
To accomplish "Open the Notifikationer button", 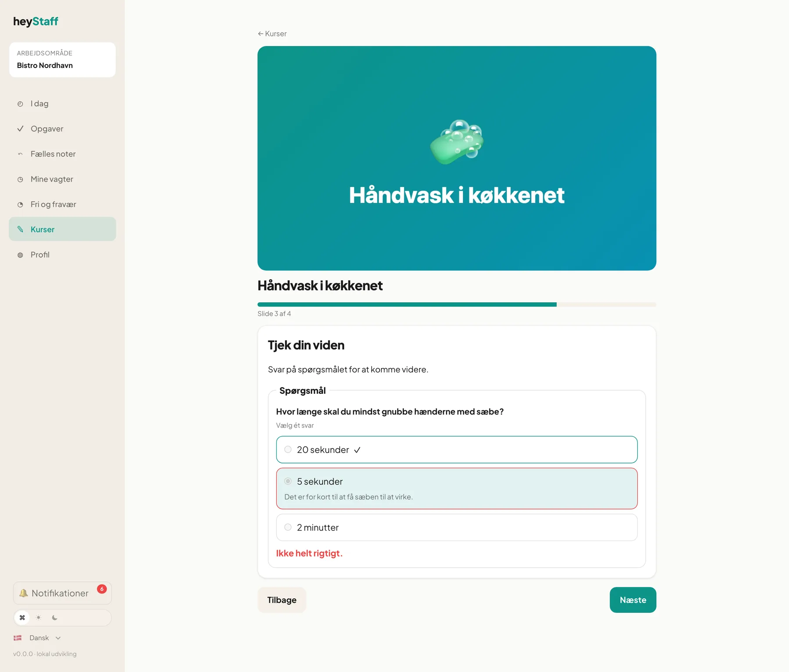I will [62, 593].
